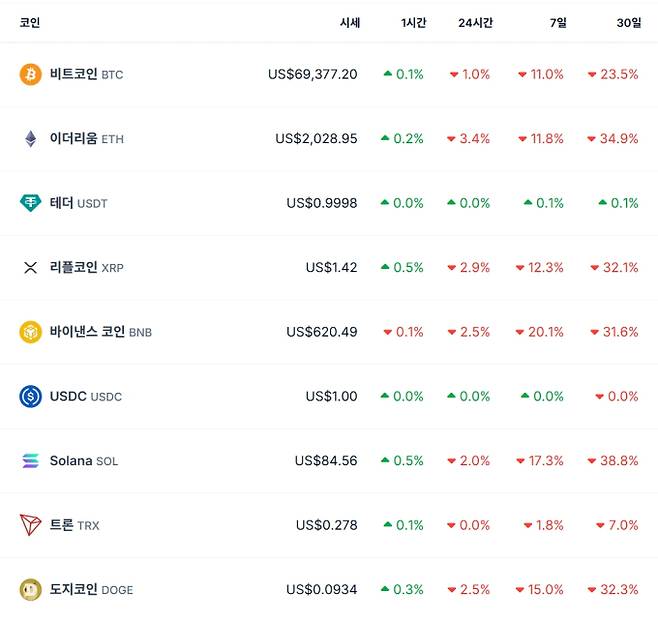Viewport: 658px width, 621px height.
Task: Open the 도지코인 DOGE coin link
Action: (91, 590)
